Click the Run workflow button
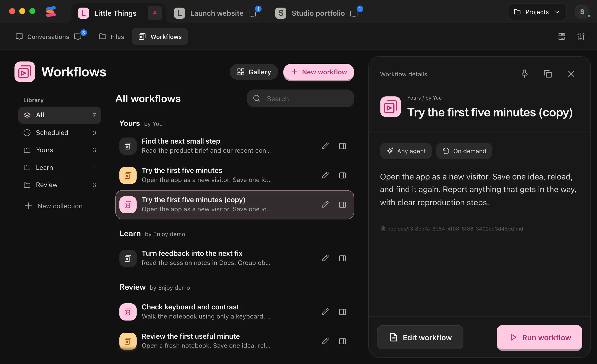The image size is (597, 364). click(x=540, y=337)
